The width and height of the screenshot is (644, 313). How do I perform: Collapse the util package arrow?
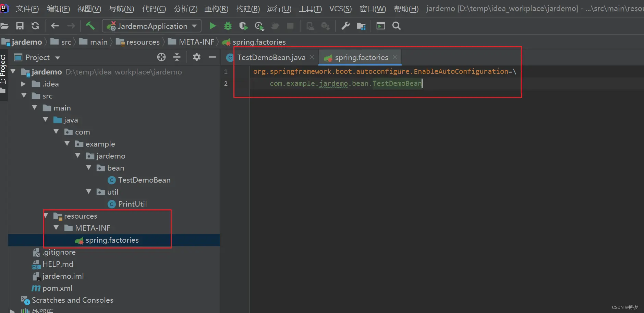(x=89, y=192)
